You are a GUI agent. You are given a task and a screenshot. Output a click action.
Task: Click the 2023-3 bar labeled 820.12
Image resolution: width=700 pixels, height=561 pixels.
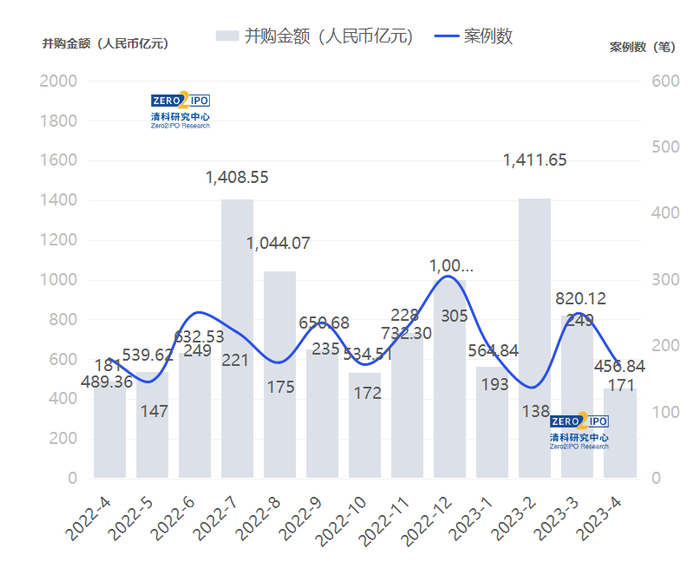click(x=577, y=397)
